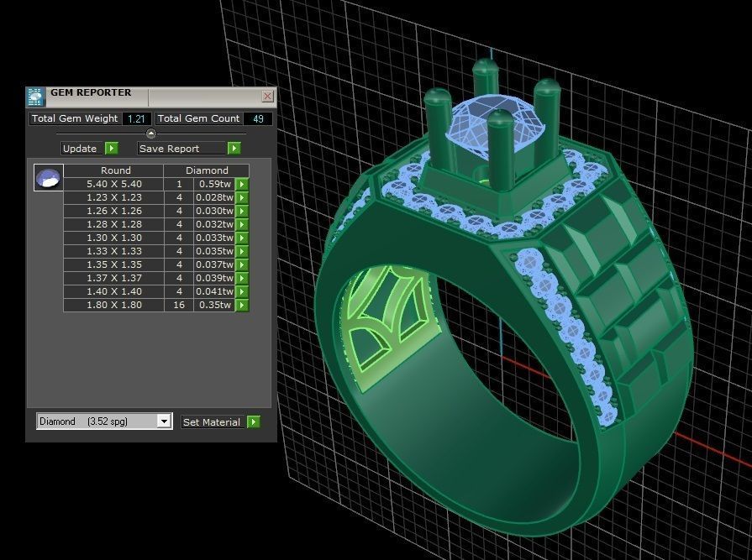Screen dimensions: 752x560
Task: Click the green arrow in the 5.40 X 5.40 row
Action: coord(242,184)
